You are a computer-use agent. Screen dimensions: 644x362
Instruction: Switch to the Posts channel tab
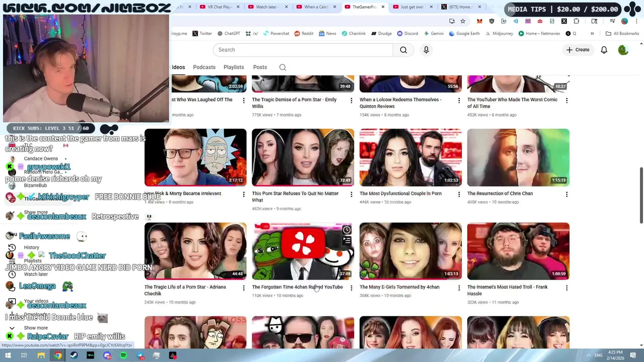point(260,67)
